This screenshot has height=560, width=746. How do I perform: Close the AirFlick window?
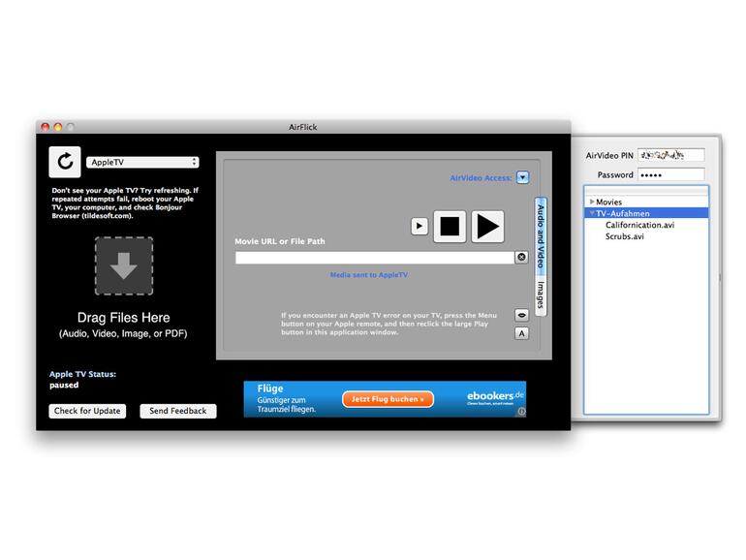click(x=46, y=127)
